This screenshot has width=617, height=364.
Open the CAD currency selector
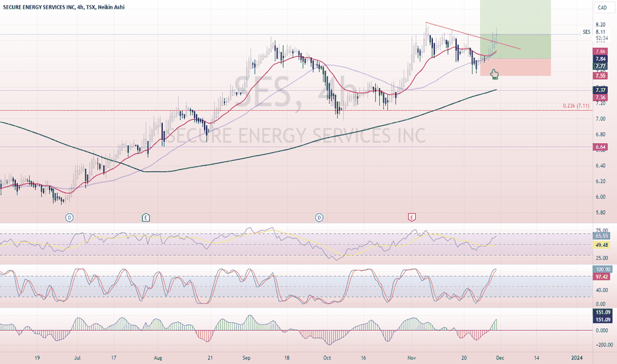click(x=602, y=7)
